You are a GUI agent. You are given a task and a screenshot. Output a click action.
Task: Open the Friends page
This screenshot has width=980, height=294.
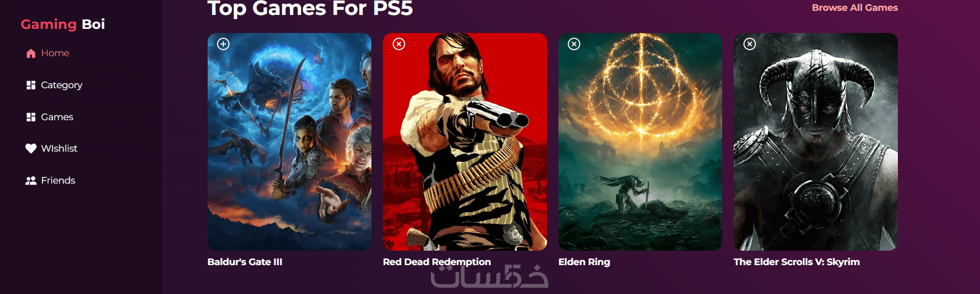pos(51,181)
